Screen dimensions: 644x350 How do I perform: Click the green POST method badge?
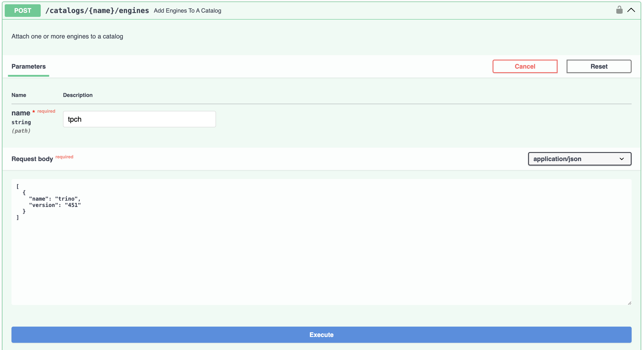pos(23,11)
